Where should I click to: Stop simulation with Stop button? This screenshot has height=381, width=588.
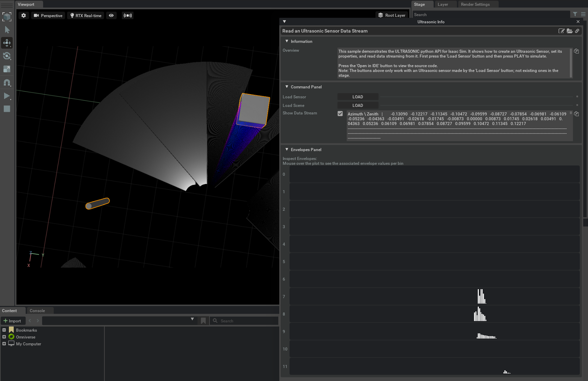pyautogui.click(x=7, y=109)
